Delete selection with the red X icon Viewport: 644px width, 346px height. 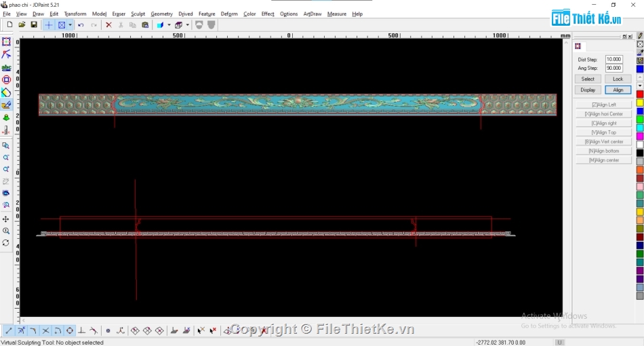tap(108, 25)
